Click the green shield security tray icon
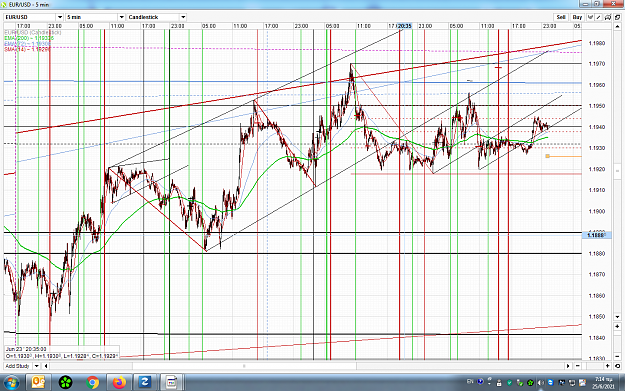This screenshot has width=625, height=391. pos(509,383)
